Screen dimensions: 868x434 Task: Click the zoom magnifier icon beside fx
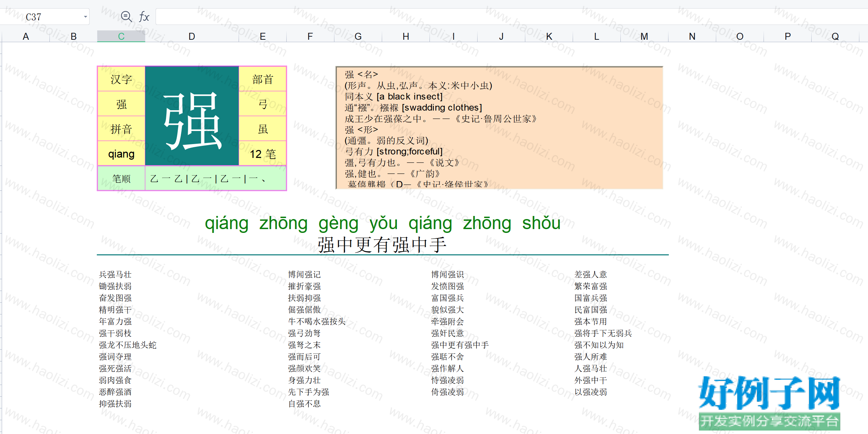pyautogui.click(x=126, y=17)
